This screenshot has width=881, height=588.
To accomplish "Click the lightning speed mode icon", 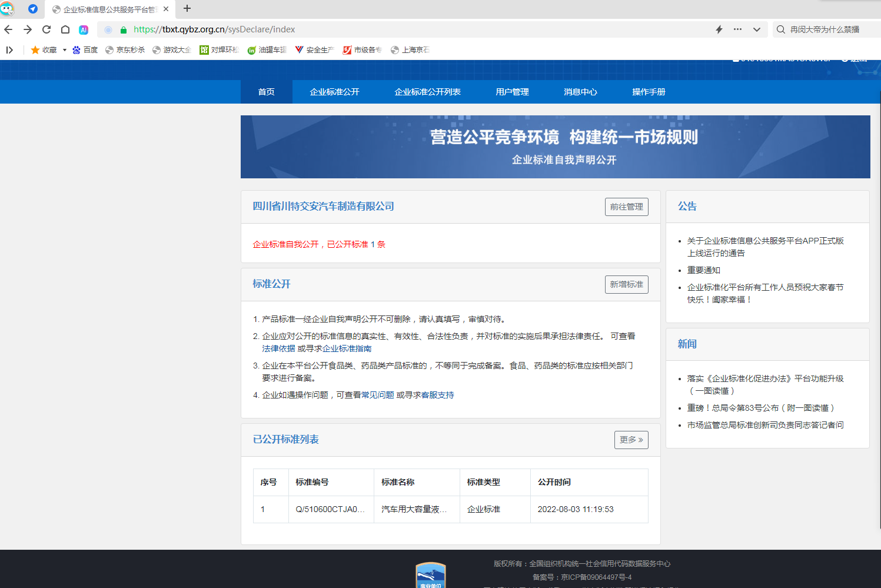I will 719,29.
